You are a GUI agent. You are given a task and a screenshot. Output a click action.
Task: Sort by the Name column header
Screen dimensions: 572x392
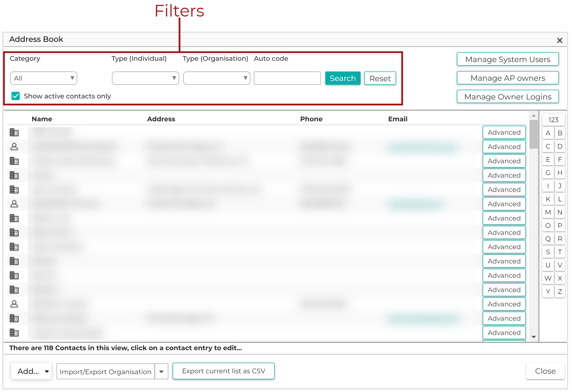(x=42, y=119)
